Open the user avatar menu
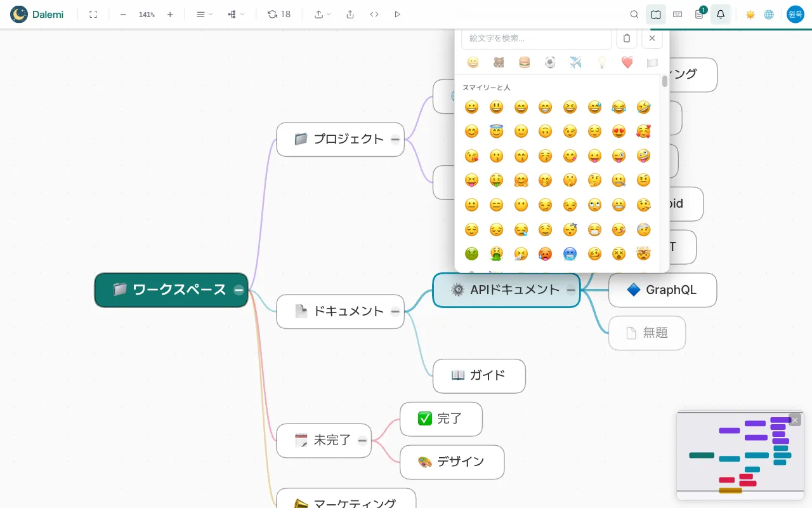This screenshot has height=508, width=812. (796, 14)
